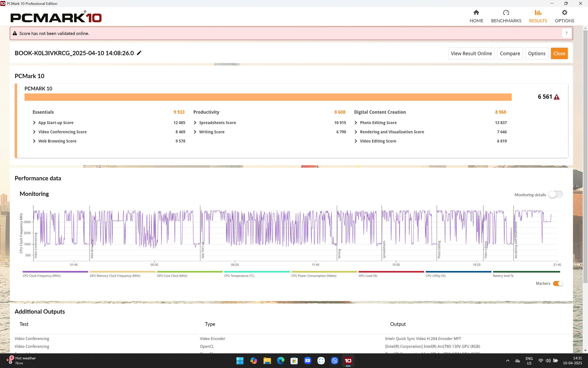588x368 pixels.
Task: Expand Writing Score details
Action: click(195, 132)
